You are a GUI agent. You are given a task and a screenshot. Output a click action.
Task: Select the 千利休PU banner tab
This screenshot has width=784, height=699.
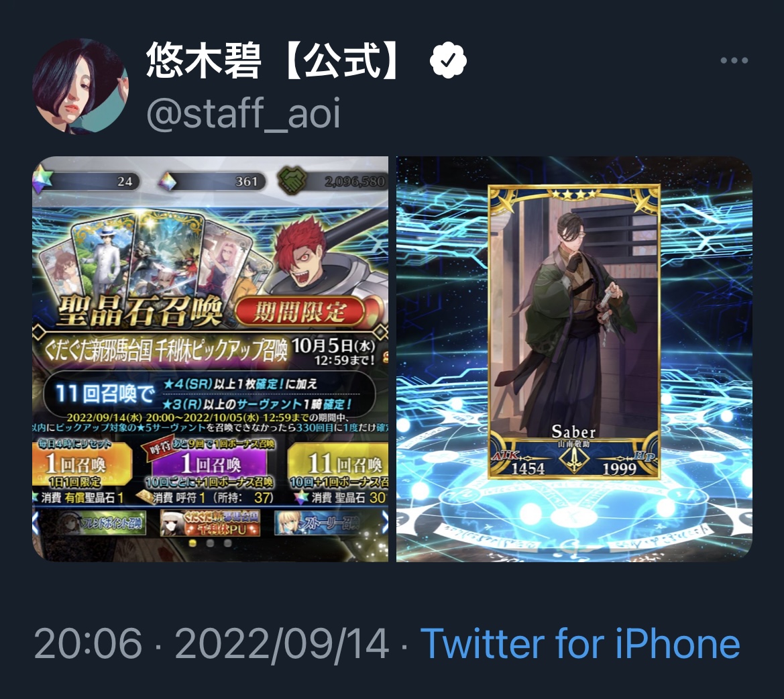[209, 523]
